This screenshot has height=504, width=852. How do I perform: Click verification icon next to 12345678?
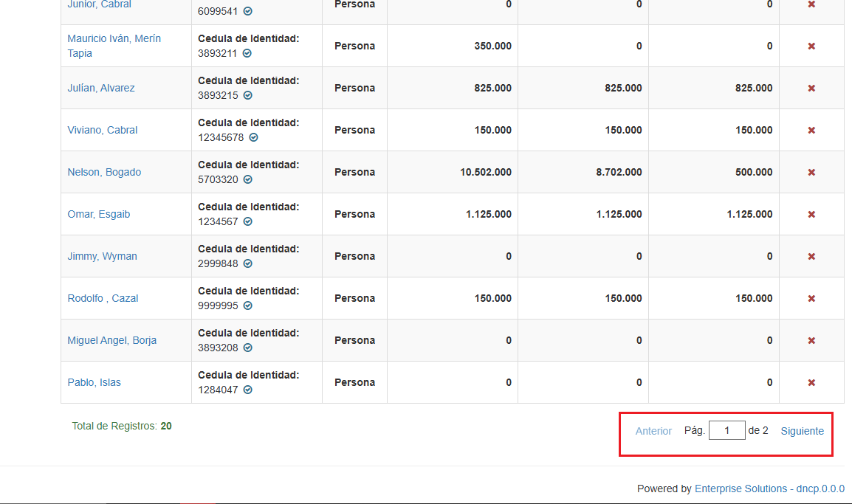tap(253, 137)
